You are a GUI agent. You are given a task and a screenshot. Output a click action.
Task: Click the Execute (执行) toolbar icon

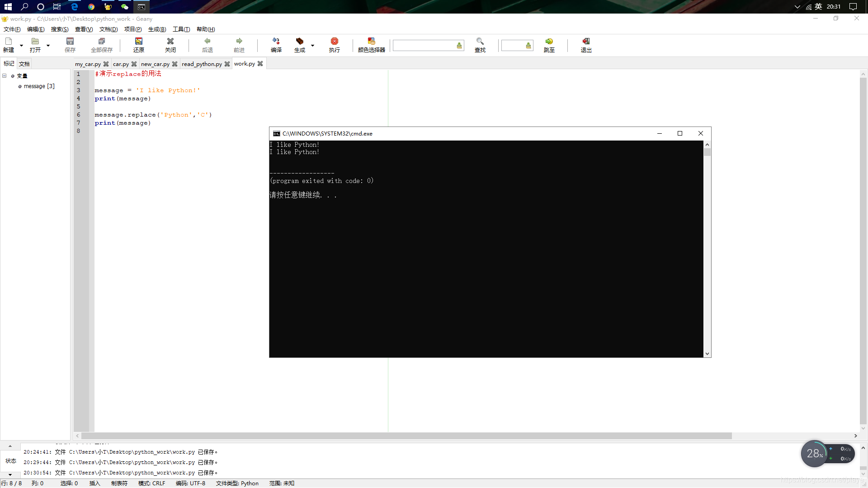tap(334, 44)
